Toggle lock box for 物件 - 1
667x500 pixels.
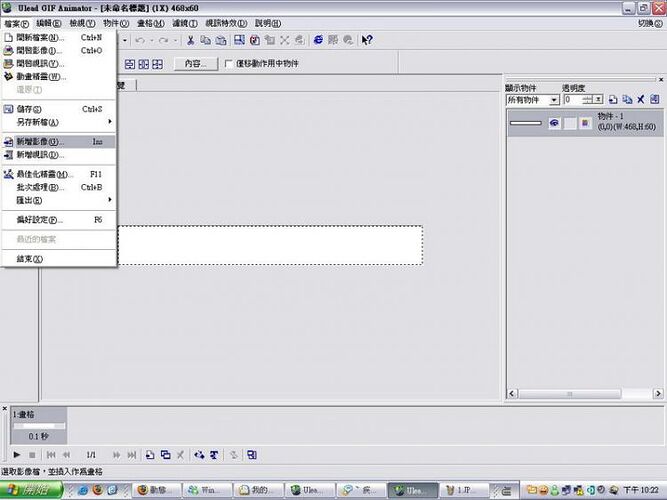click(570, 123)
